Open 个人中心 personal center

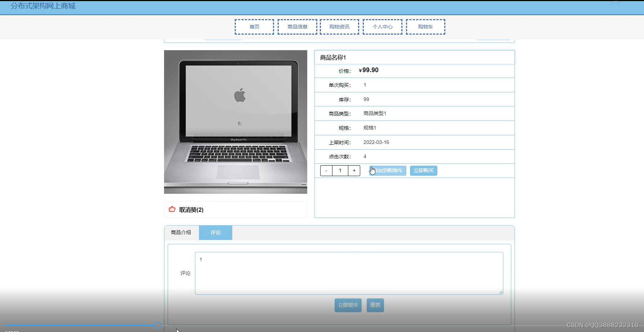coord(383,27)
